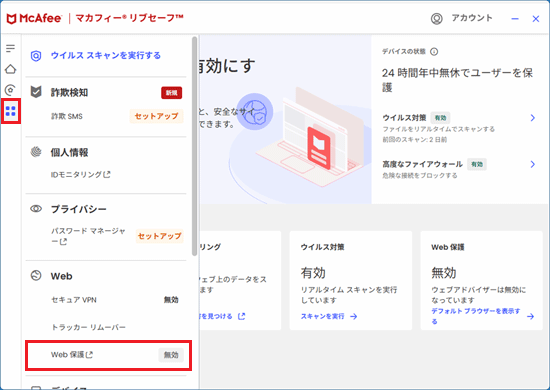Run ウイルス スキャンを実行する

pos(106,55)
